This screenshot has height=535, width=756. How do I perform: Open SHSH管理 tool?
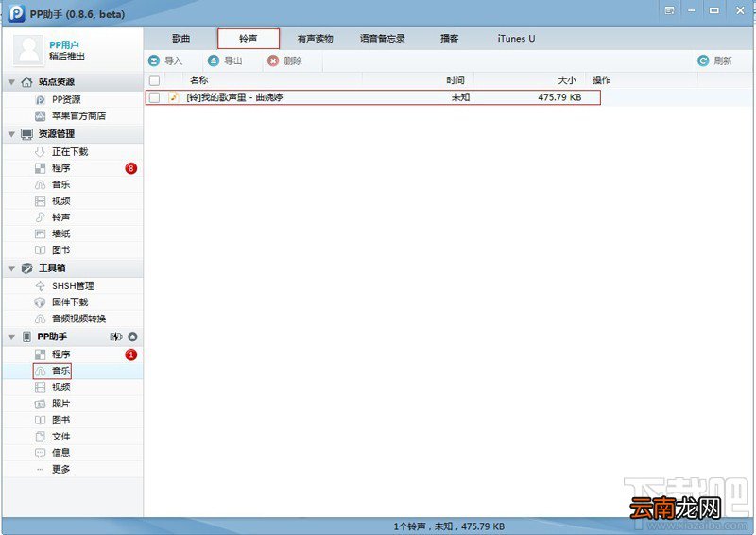[73, 286]
